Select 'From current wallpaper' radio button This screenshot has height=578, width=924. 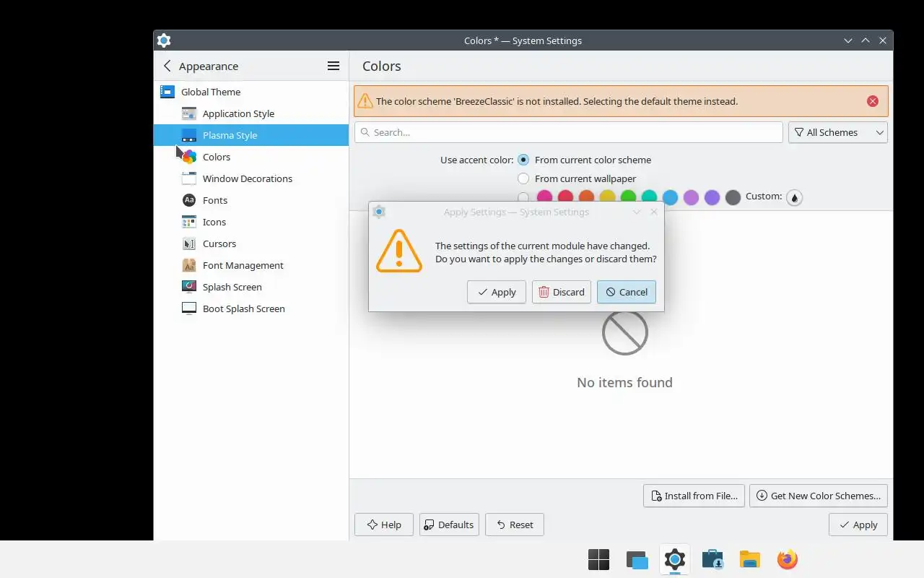pos(523,178)
